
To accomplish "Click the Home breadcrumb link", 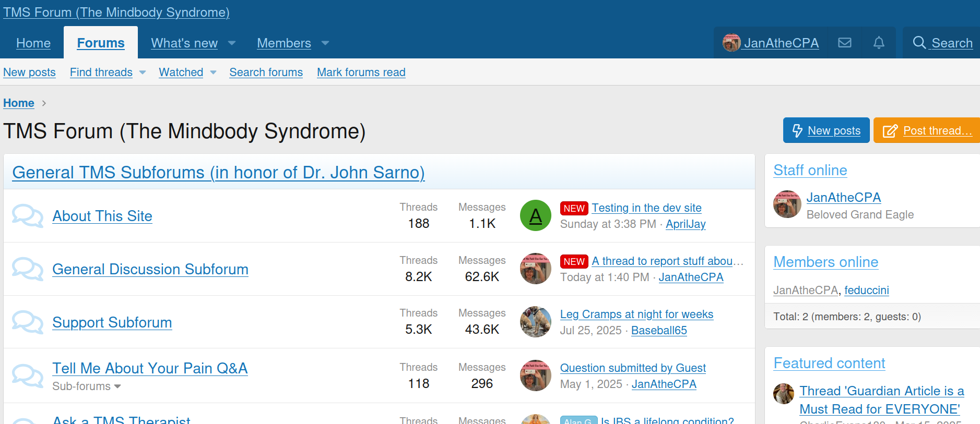I will pos(19,103).
